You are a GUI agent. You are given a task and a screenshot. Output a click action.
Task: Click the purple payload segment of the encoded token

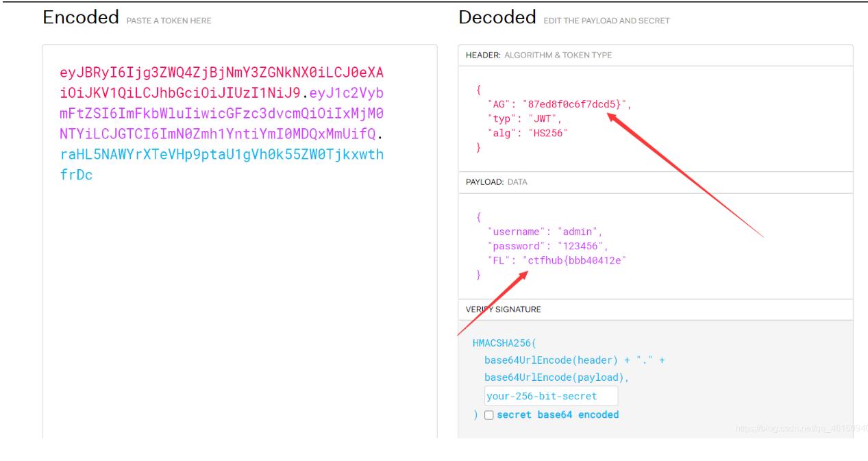222,113
